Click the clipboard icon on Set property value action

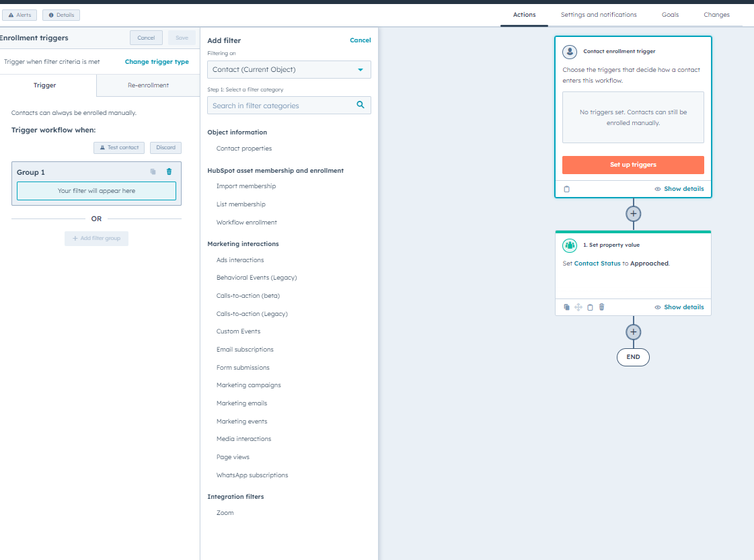coord(590,307)
